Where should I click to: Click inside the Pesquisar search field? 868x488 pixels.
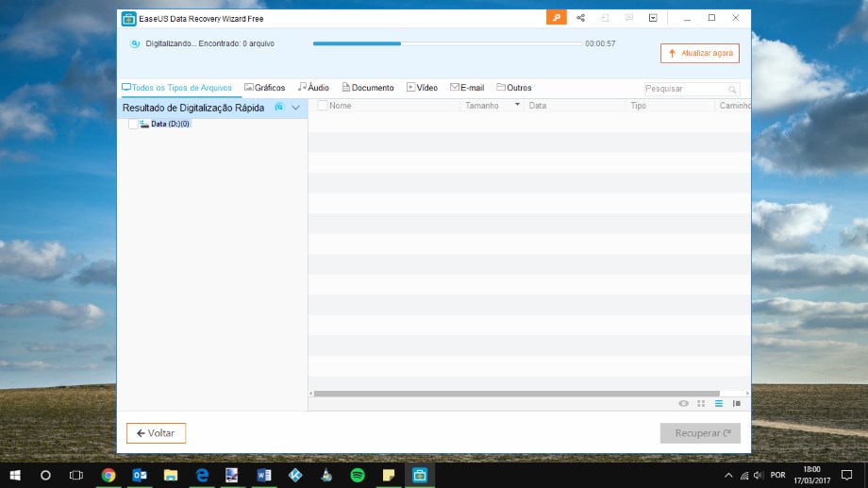683,89
